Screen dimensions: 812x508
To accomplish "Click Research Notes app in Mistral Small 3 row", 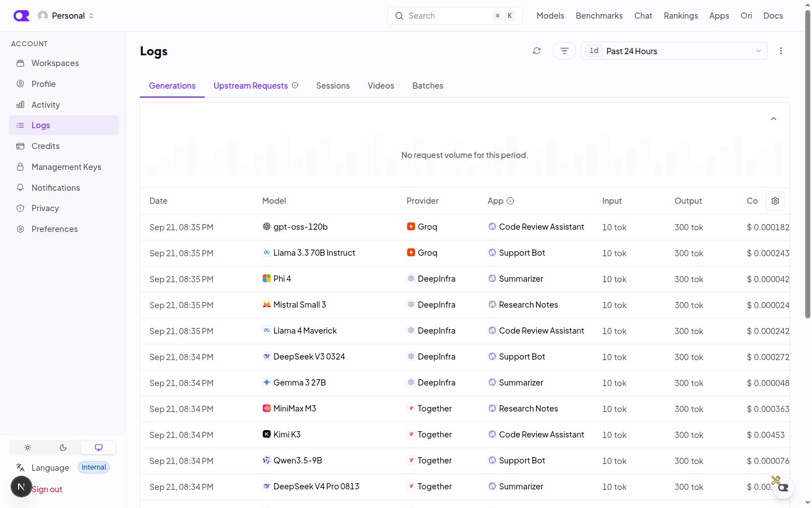I will (x=528, y=305).
